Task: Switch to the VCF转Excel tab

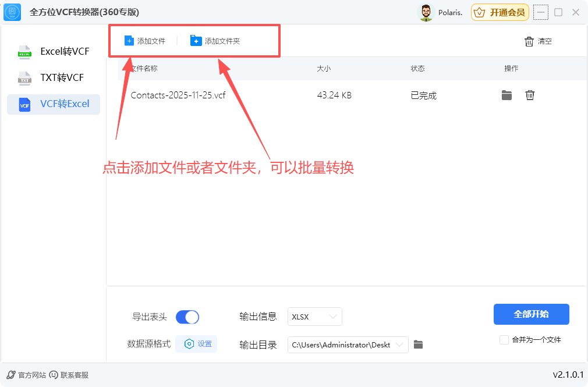Action: click(53, 104)
